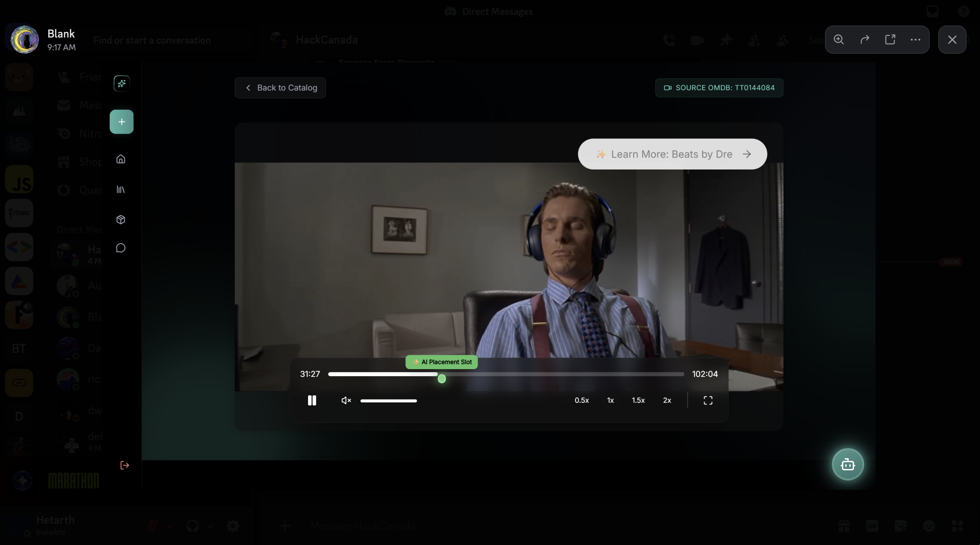Click the home icon in sidebar

[x=121, y=159]
